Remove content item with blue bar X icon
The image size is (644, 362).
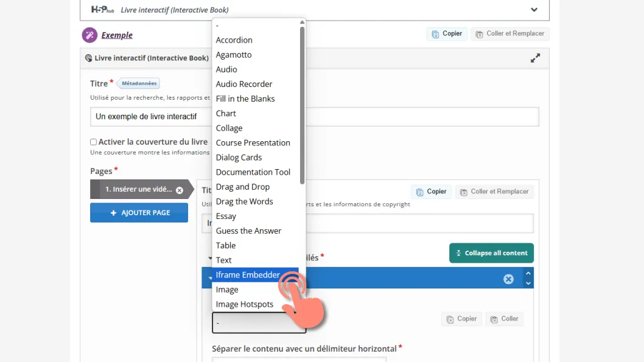(508, 279)
